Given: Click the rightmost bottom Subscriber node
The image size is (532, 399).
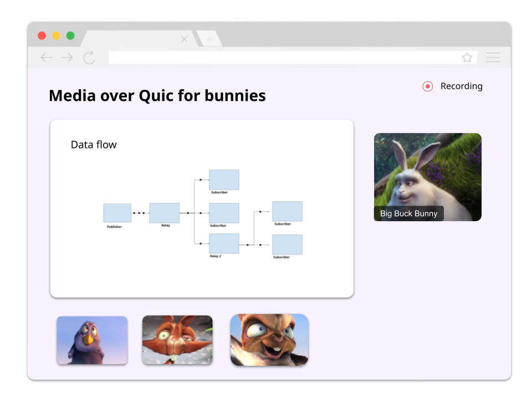Looking at the screenshot, I should click(287, 244).
